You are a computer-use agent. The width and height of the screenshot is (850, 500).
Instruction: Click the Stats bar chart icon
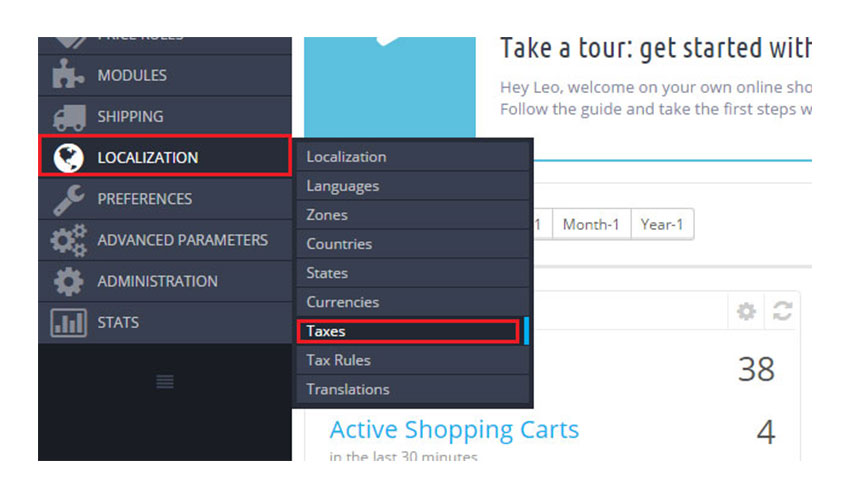point(68,323)
